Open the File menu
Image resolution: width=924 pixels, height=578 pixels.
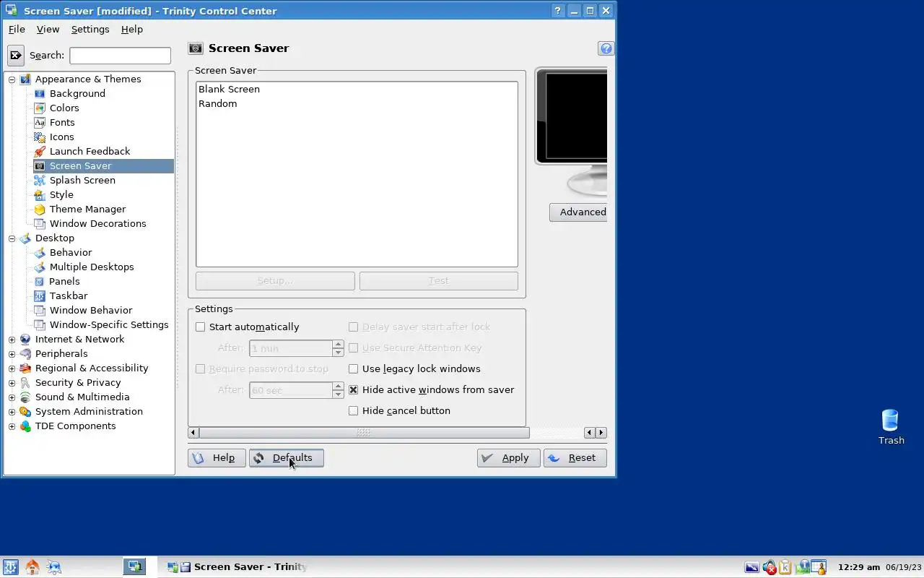point(17,29)
